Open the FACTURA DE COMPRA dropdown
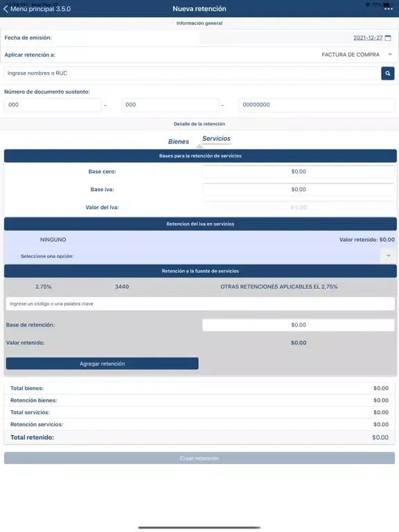This screenshot has width=399, height=532. tap(356, 55)
